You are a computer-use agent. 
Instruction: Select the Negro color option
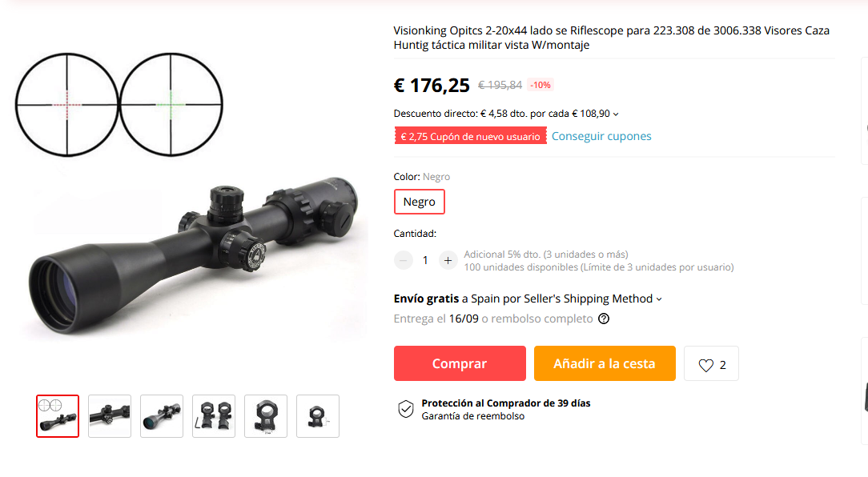tap(419, 202)
